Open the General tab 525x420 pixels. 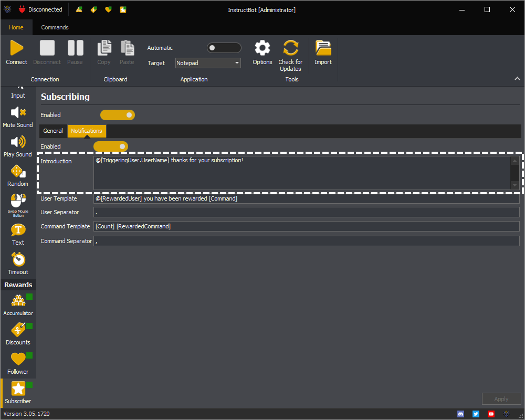(53, 131)
